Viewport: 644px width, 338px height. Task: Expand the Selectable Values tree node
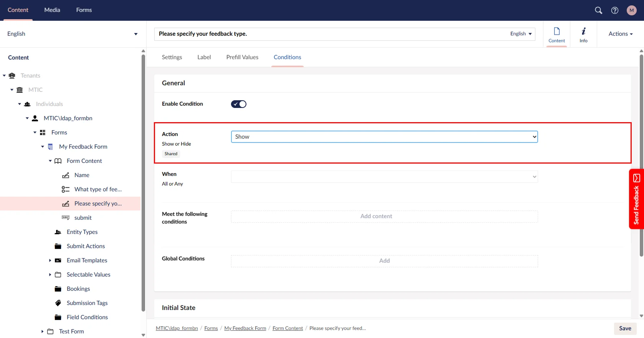[x=50, y=275]
